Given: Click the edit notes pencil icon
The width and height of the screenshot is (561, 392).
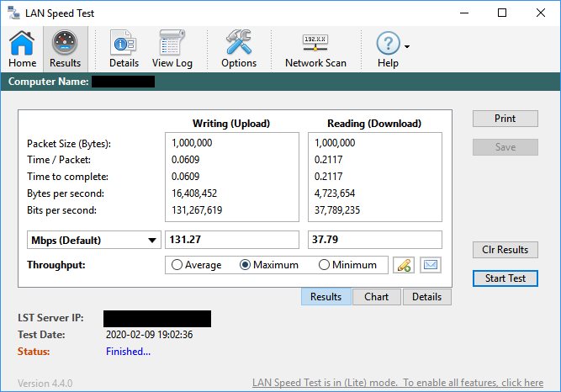Looking at the screenshot, I should tap(404, 265).
